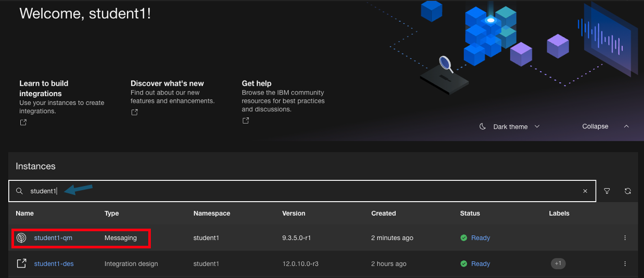The width and height of the screenshot is (644, 278).
Task: Sort instances by Name column header
Action: pos(24,213)
